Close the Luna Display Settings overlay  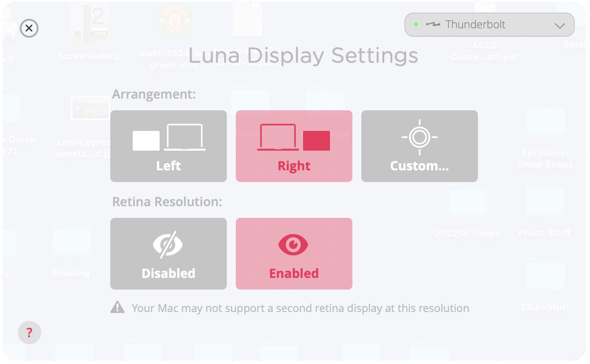coord(29,29)
